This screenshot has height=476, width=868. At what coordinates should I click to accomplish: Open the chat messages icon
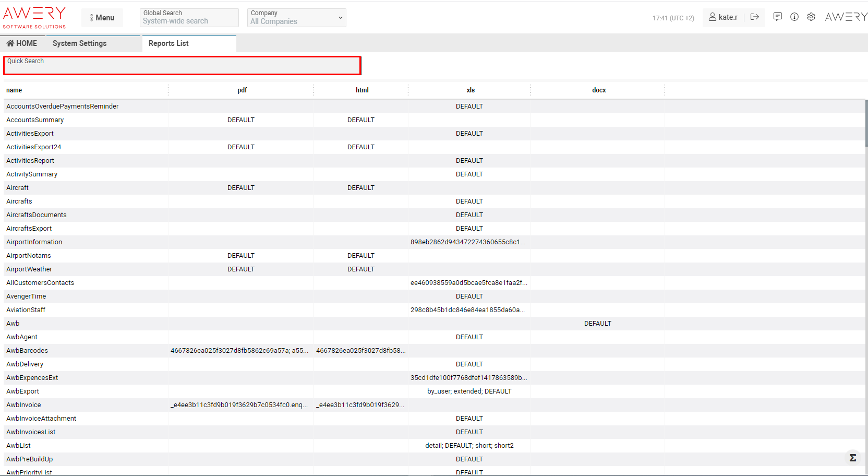point(777,17)
